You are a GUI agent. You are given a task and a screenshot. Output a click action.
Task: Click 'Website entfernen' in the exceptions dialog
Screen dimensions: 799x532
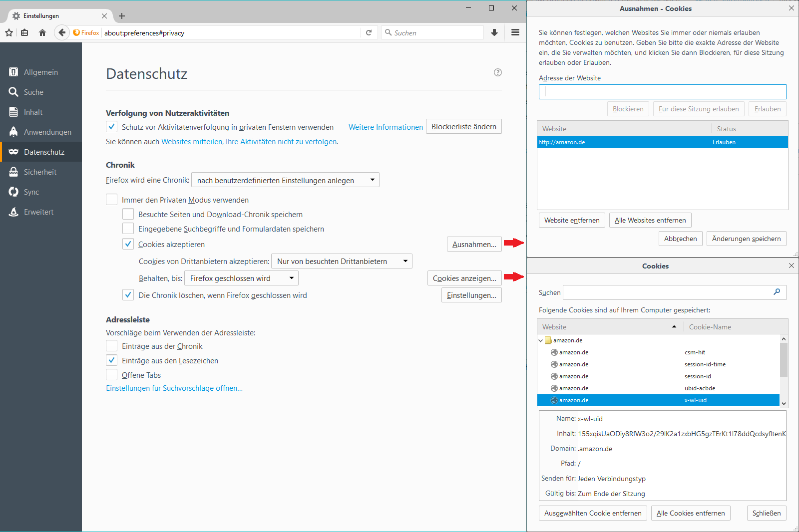coord(572,220)
